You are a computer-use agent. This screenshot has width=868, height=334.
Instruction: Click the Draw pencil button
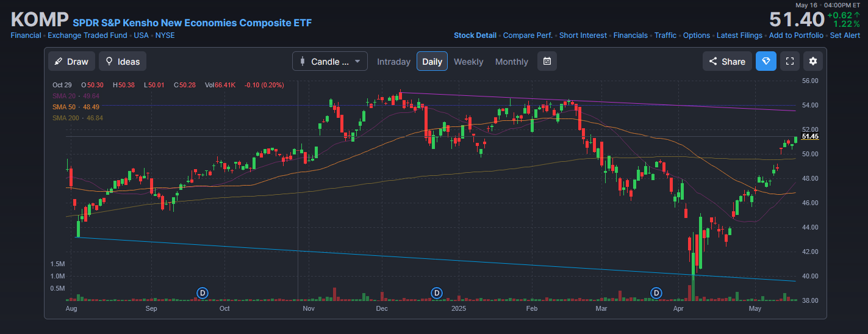(71, 61)
